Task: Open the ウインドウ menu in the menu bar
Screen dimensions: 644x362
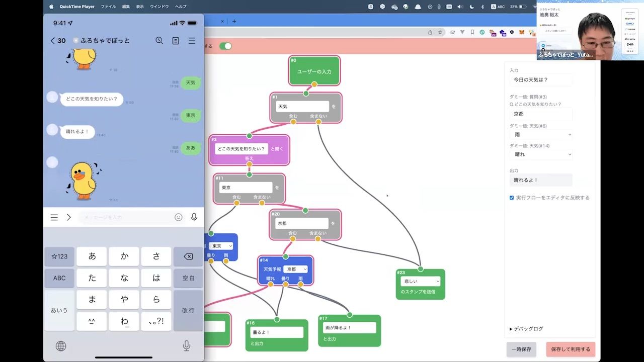Action: 159,7
